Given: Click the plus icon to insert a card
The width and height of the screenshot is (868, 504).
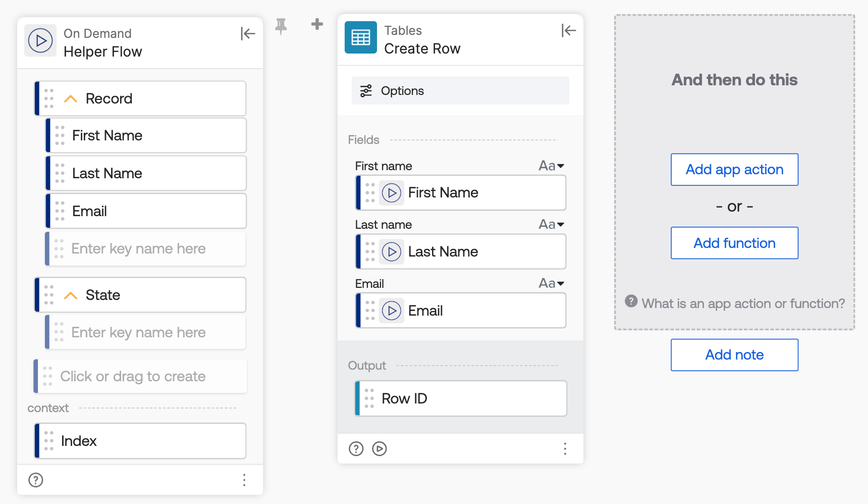Looking at the screenshot, I should pyautogui.click(x=317, y=24).
